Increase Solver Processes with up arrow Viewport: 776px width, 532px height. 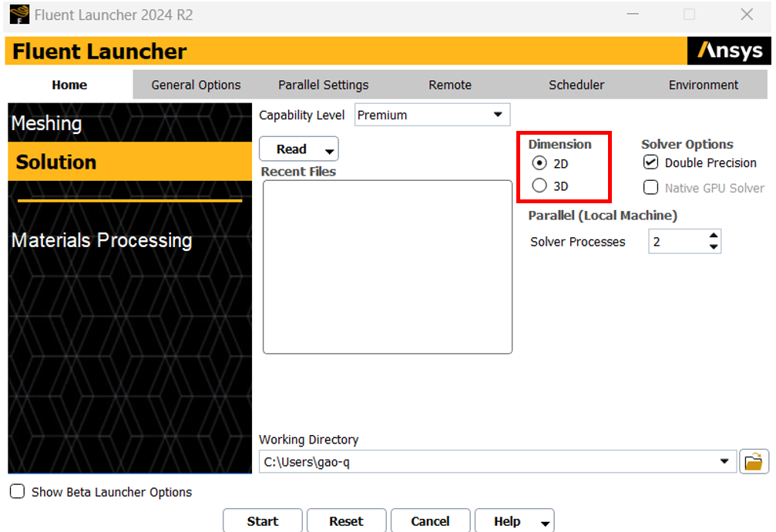(713, 236)
